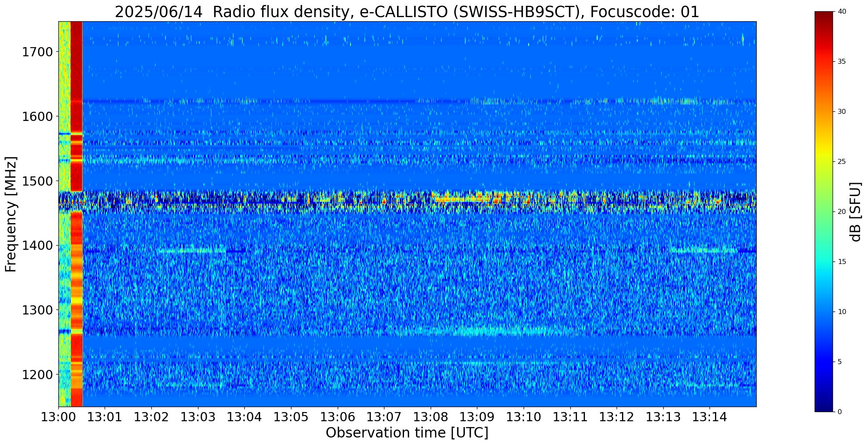Screen dimensions: 868x445
Task: Click the 13:10 time tick label
Action: click(x=524, y=417)
